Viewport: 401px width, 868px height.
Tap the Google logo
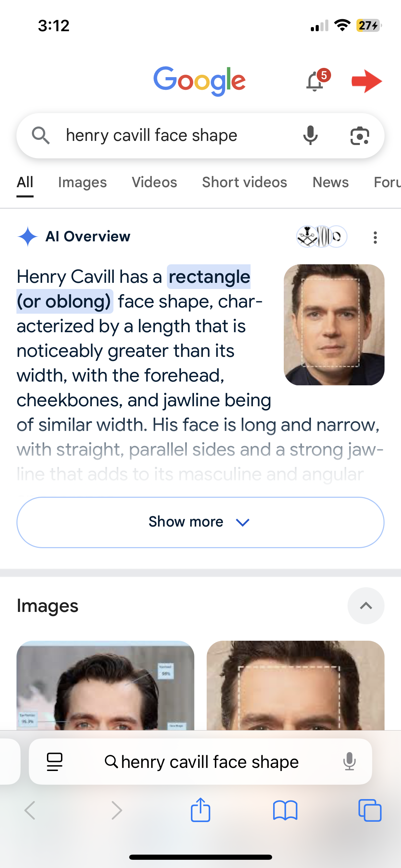pos(199,81)
